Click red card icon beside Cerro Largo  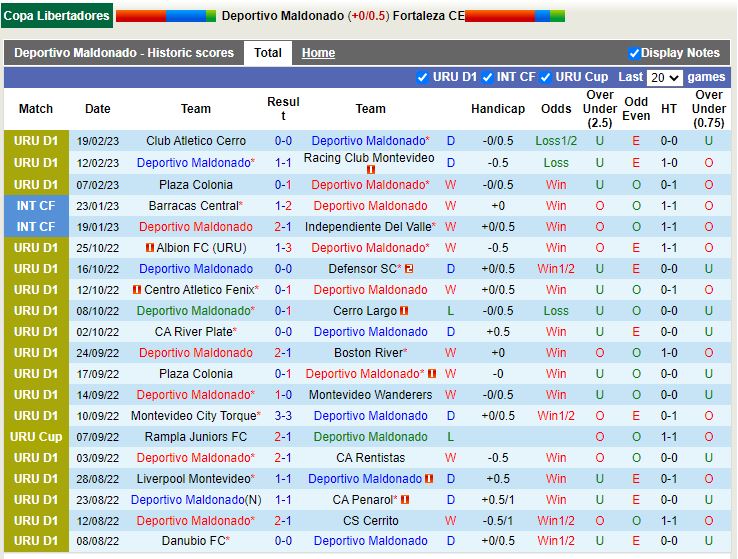(404, 311)
